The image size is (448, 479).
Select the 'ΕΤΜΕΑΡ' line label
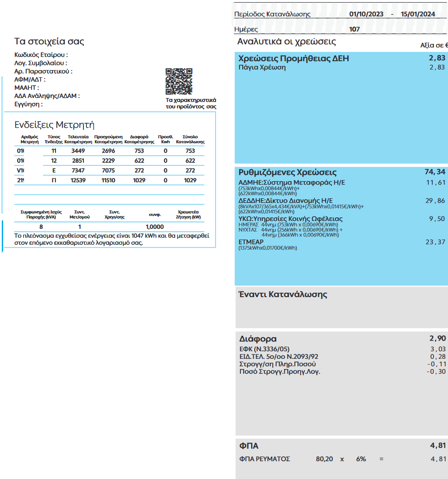(x=251, y=242)
